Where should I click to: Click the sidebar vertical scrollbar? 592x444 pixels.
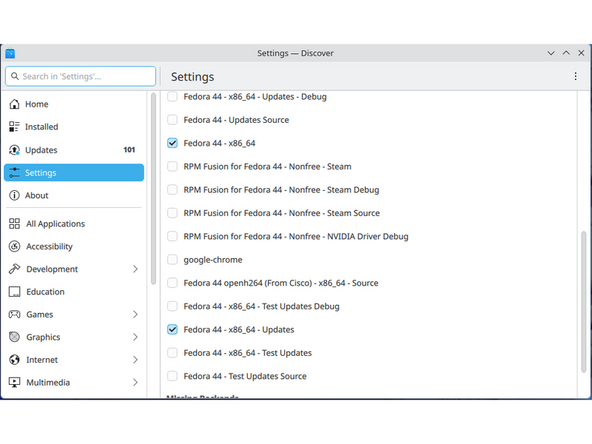pyautogui.click(x=153, y=189)
